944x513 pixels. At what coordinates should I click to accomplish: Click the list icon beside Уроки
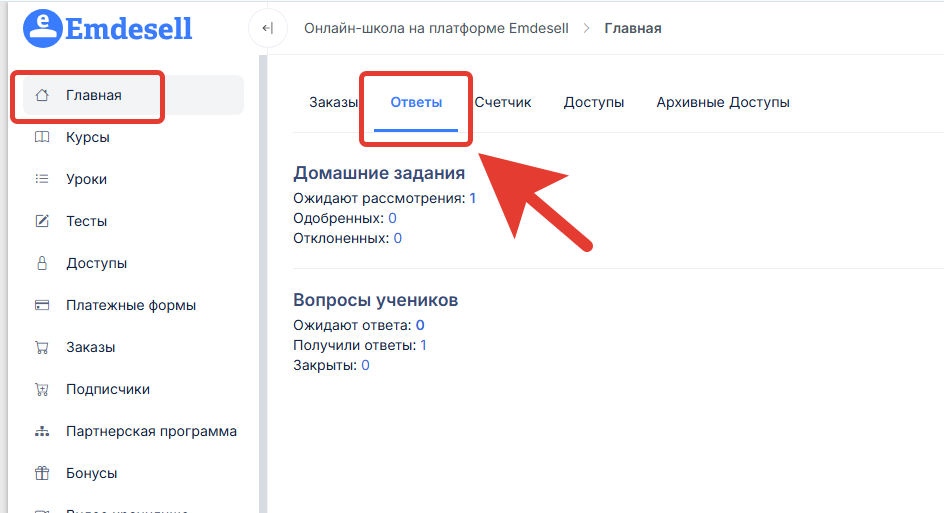42,180
